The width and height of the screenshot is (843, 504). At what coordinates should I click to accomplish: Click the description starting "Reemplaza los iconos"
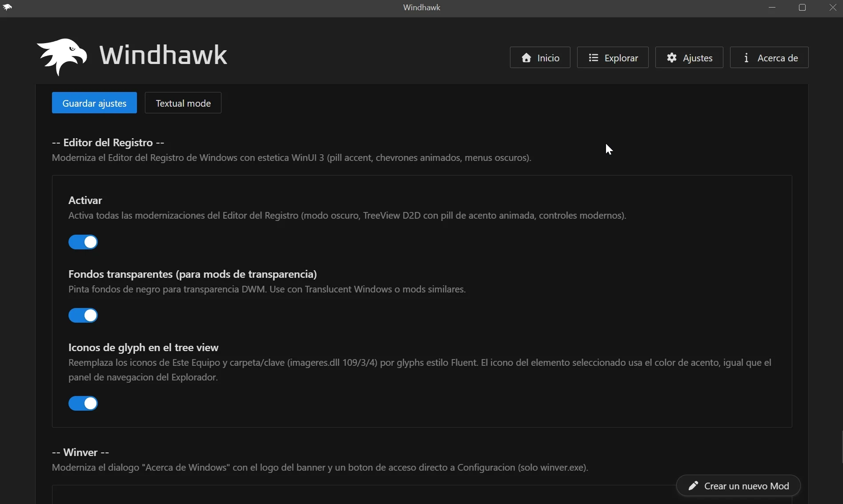pos(420,370)
